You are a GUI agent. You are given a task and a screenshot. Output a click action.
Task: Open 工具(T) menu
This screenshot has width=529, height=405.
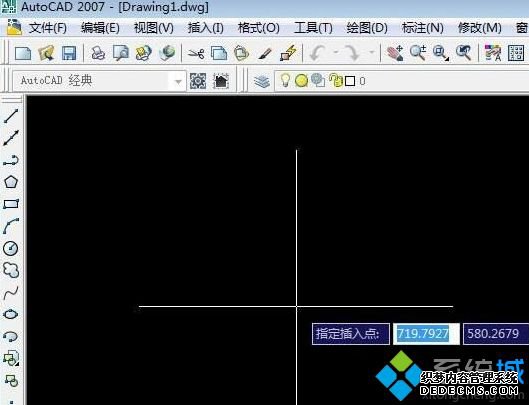313,28
